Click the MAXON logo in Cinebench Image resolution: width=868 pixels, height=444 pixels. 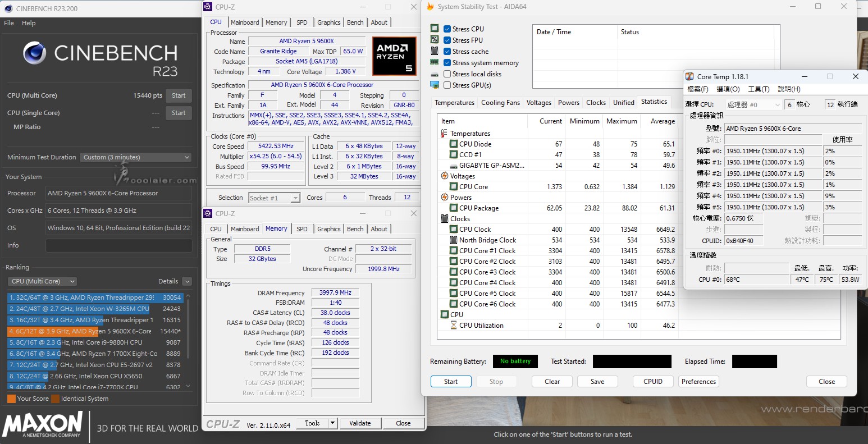43,425
